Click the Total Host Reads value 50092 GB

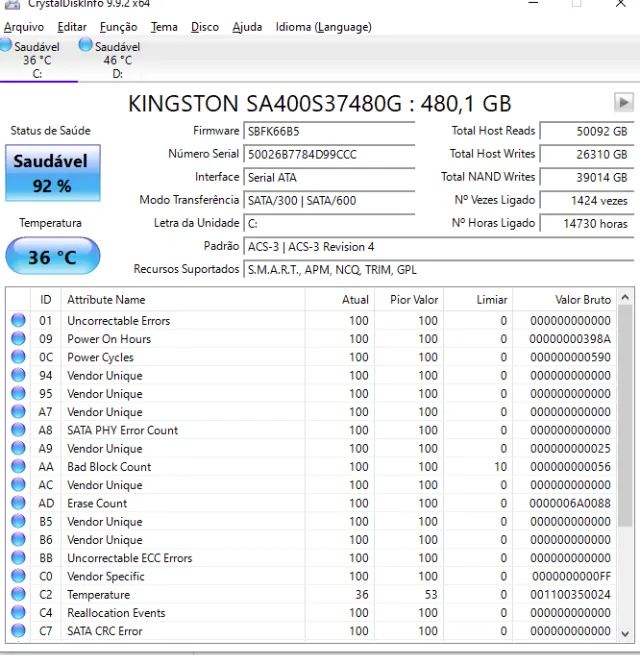pos(587,131)
